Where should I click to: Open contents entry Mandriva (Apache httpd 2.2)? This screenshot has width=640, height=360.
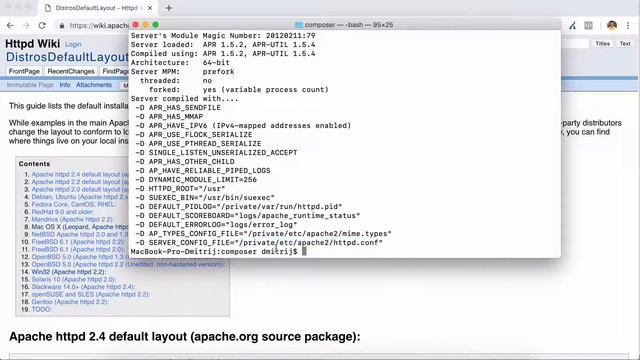coord(72,219)
